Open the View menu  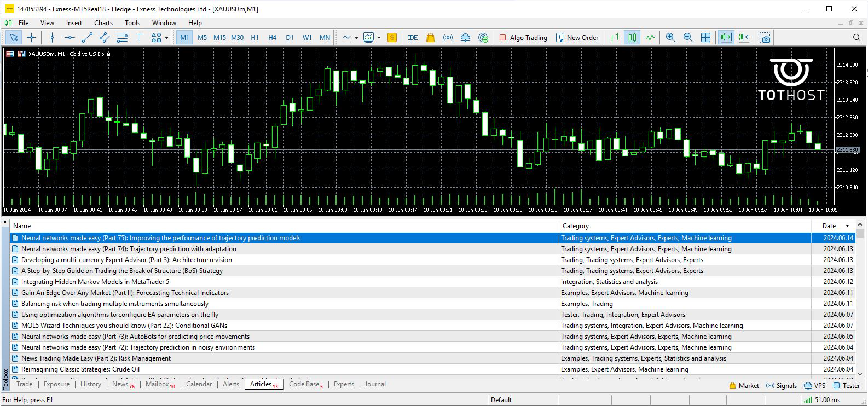pos(47,23)
